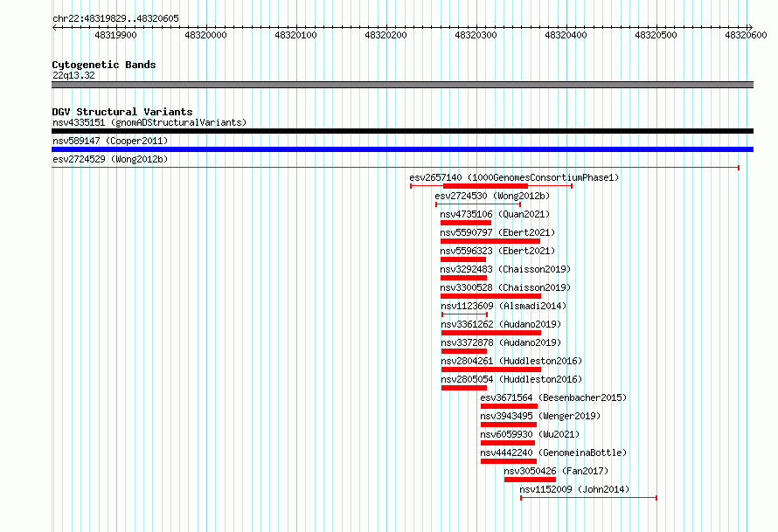Open nsv3943495 (Wenger2019) variant
The width and height of the screenshot is (778, 532).
point(540,416)
